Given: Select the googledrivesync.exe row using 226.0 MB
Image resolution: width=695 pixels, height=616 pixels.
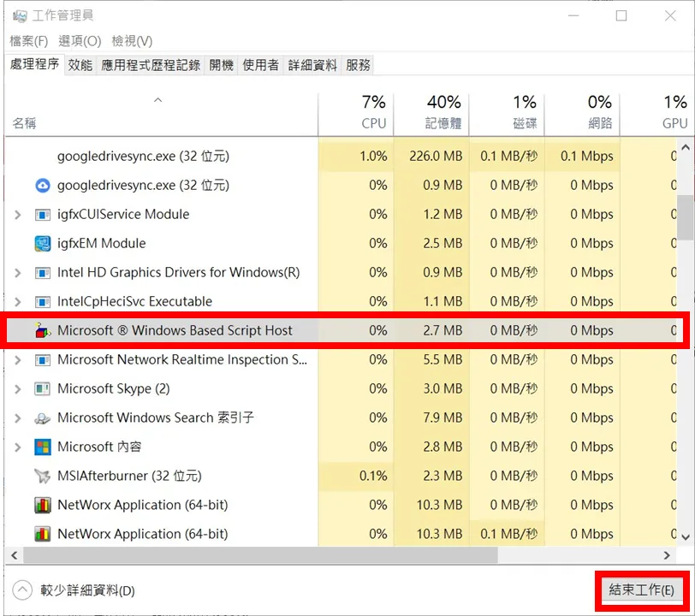Looking at the screenshot, I should tap(342, 156).
